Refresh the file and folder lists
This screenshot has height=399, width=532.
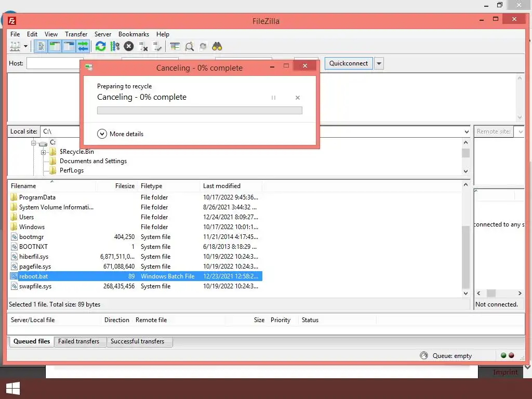click(x=100, y=46)
